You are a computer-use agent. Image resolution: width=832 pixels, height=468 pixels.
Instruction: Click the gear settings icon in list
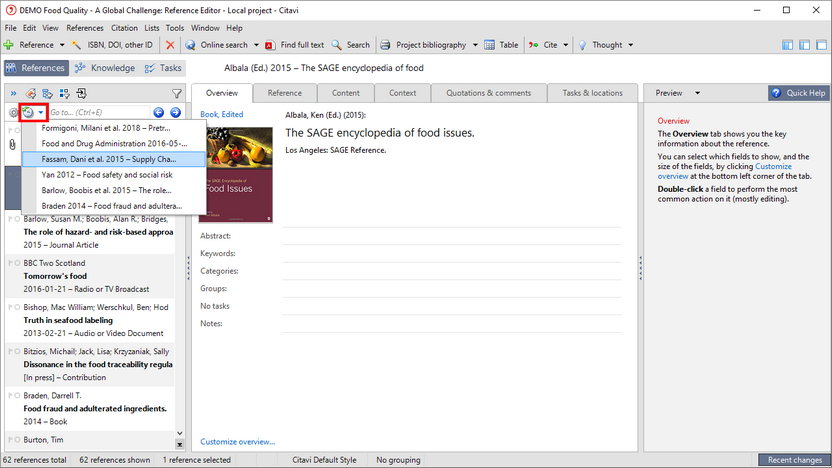pos(13,112)
